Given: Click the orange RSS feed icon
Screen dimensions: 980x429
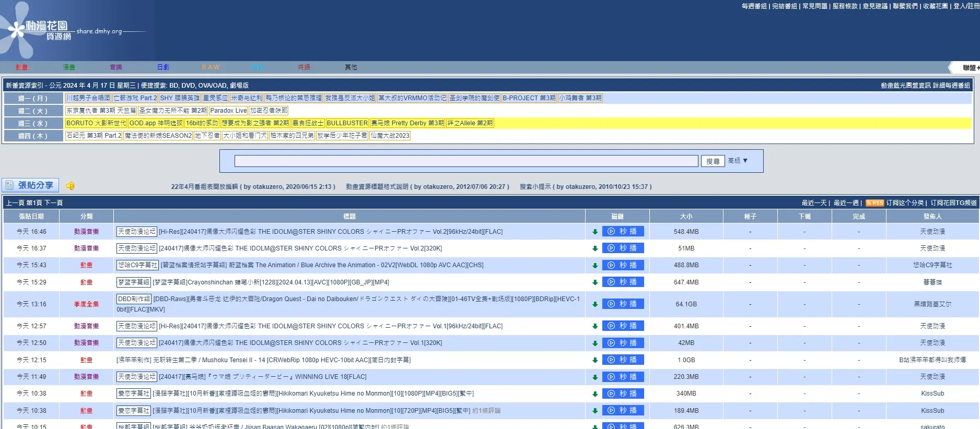Looking at the screenshot, I should [874, 203].
